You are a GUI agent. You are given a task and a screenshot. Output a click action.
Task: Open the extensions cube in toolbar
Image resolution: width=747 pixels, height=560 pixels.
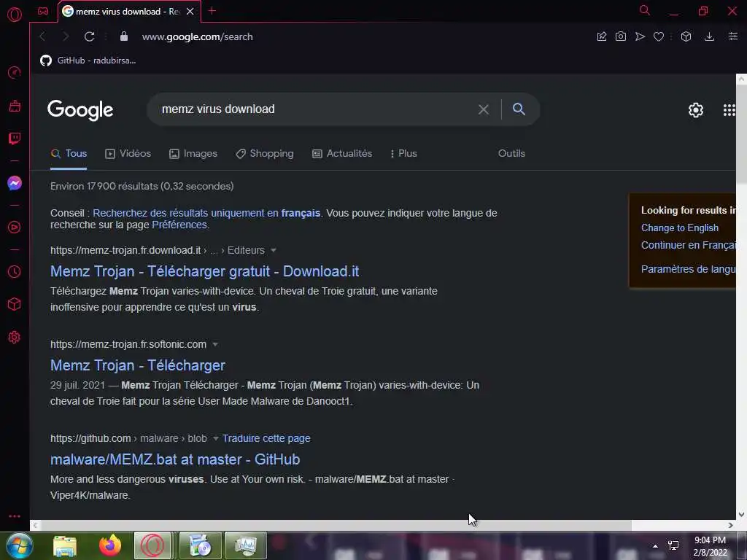coord(686,36)
